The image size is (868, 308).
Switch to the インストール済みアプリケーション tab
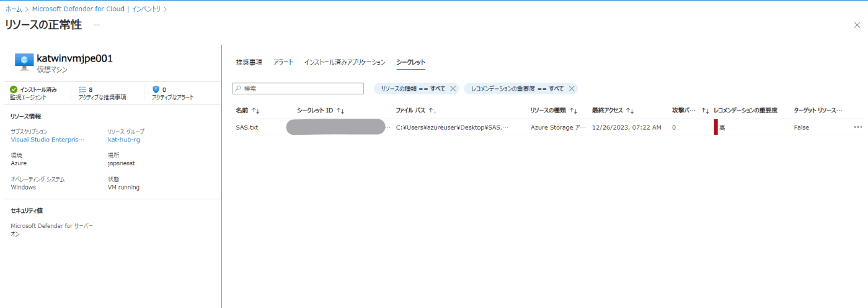(345, 62)
